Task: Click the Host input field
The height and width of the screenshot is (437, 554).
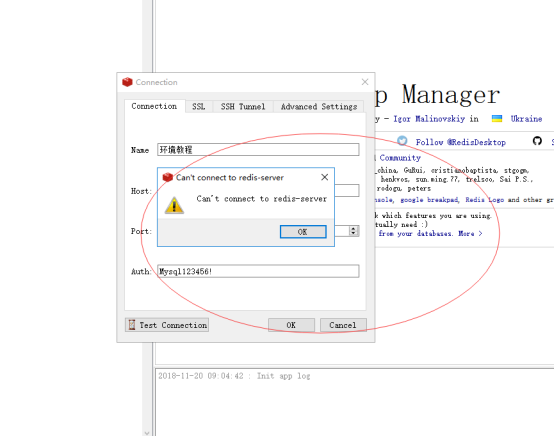Action: tap(347, 190)
